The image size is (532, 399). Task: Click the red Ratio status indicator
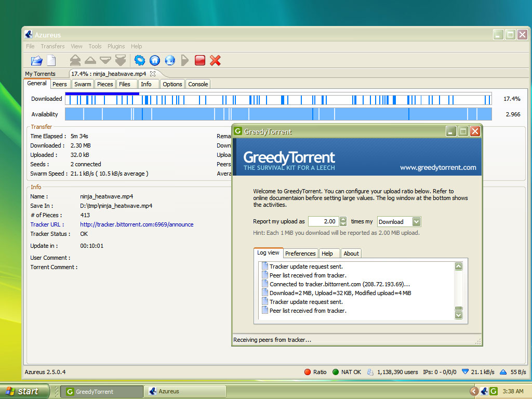308,372
